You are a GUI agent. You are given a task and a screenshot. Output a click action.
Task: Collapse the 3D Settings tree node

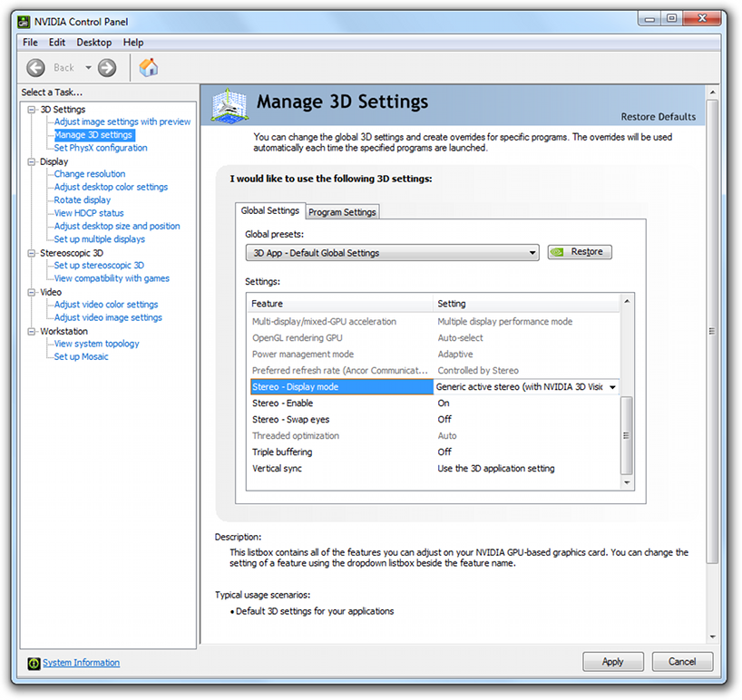coord(32,110)
